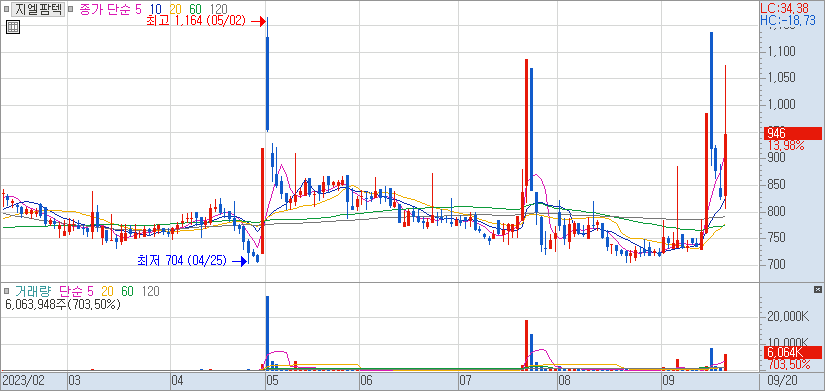Click the 850 price axis label

pyautogui.click(x=777, y=185)
